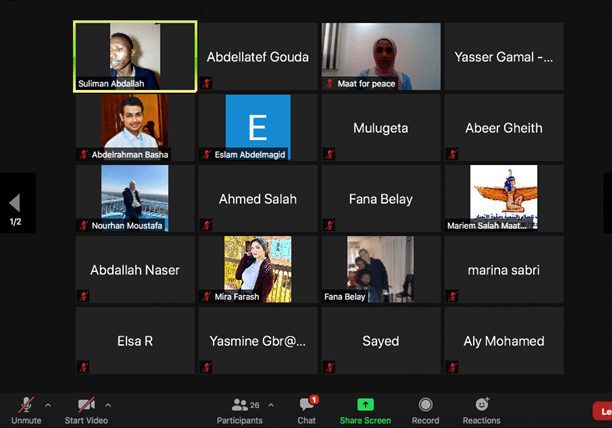The image size is (612, 428).
Task: Click muted mic icon on Elsa R
Action: pos(84,367)
